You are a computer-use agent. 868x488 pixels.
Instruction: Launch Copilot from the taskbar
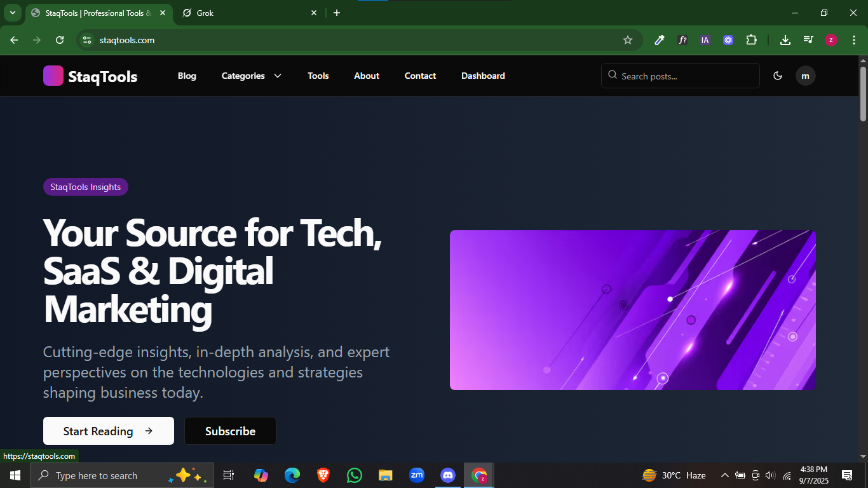click(x=261, y=475)
